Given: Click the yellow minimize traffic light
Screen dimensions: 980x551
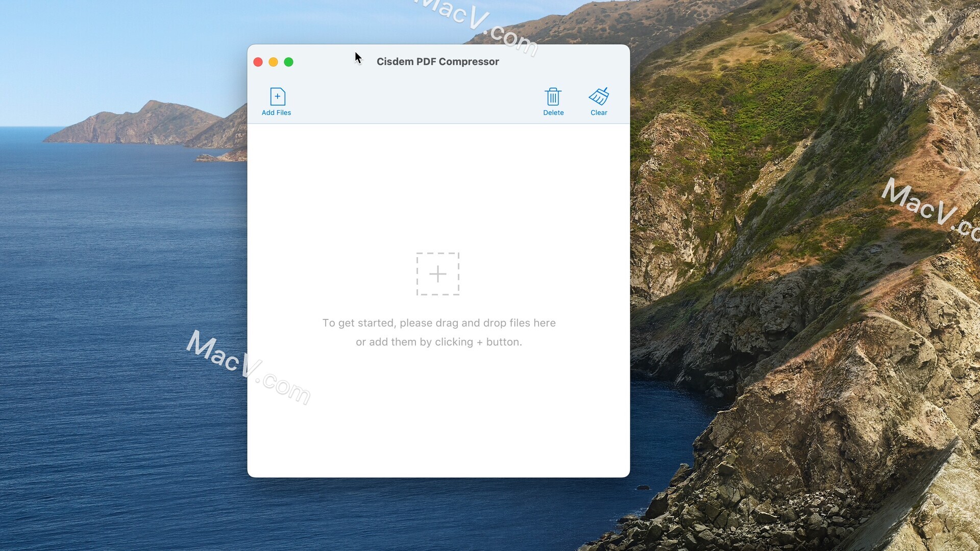Looking at the screenshot, I should (x=273, y=62).
